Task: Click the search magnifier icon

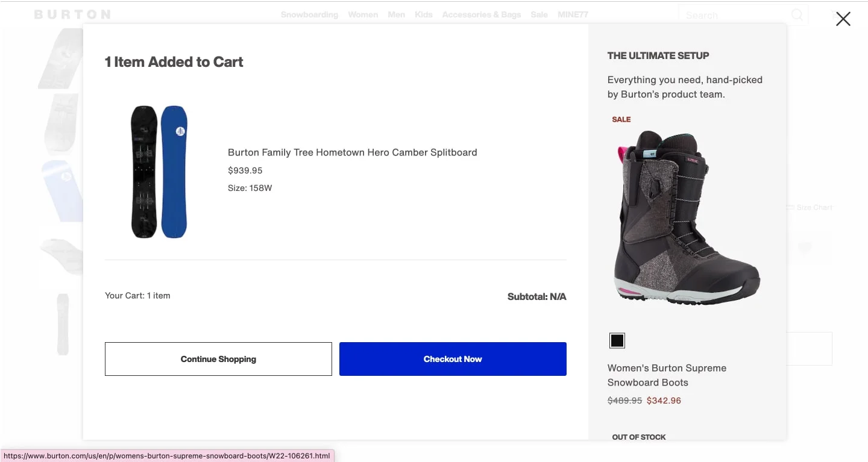Action: 796,14
